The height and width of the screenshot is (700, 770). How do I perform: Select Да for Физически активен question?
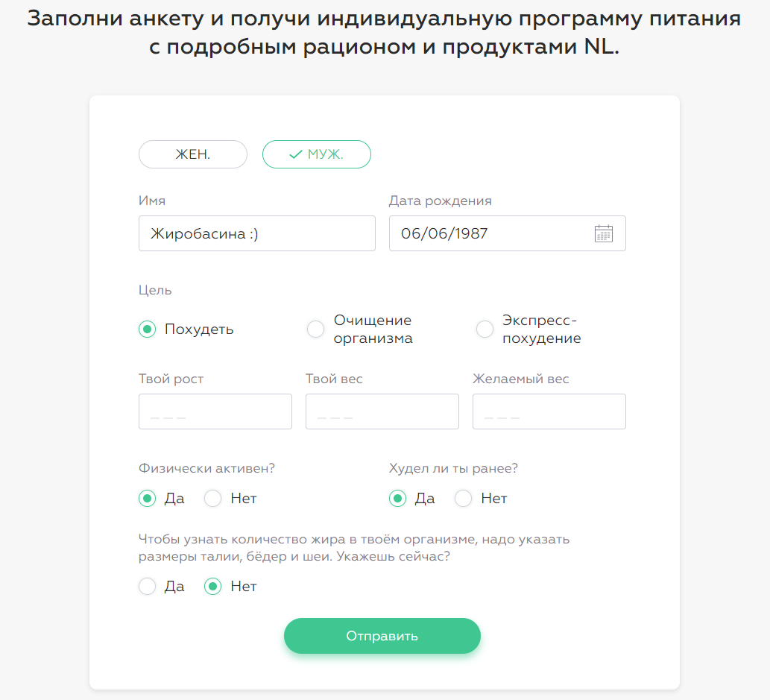click(x=147, y=498)
